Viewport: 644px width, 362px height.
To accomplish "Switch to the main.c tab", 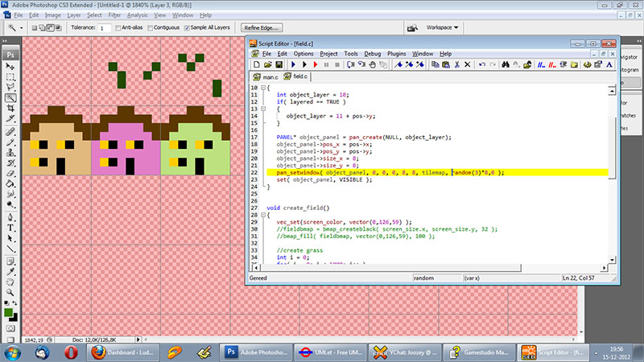I will pos(268,76).
